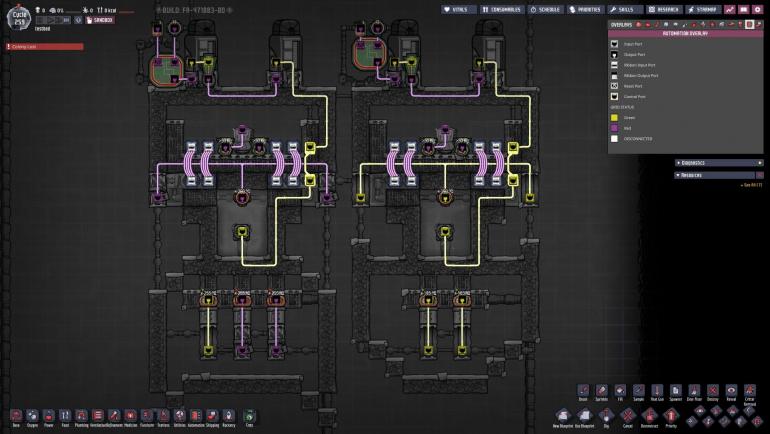The width and height of the screenshot is (770, 434).
Task: Open the Furniture build category
Action: click(x=147, y=417)
